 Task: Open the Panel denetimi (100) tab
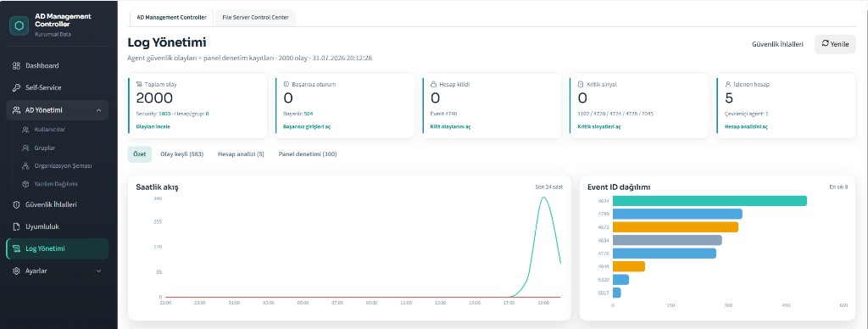coord(308,154)
